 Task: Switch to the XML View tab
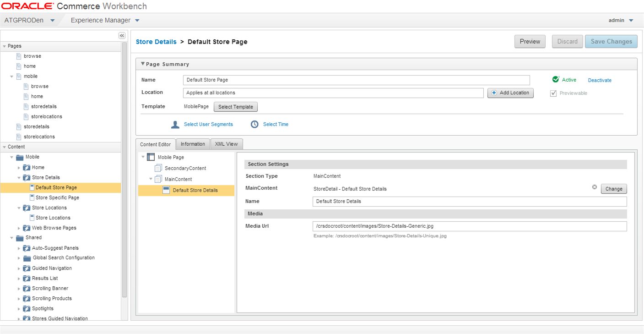click(226, 144)
